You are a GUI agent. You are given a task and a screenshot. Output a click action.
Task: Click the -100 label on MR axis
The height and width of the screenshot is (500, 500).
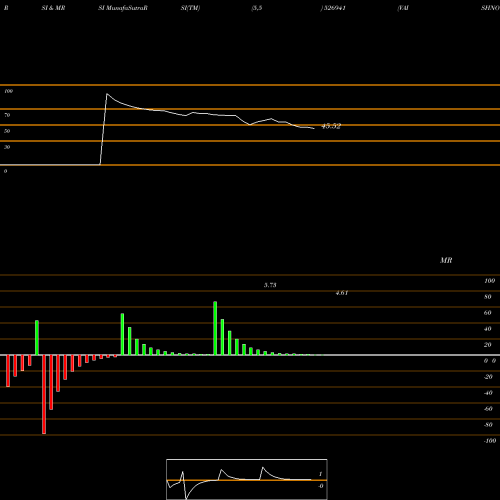click(x=490, y=441)
